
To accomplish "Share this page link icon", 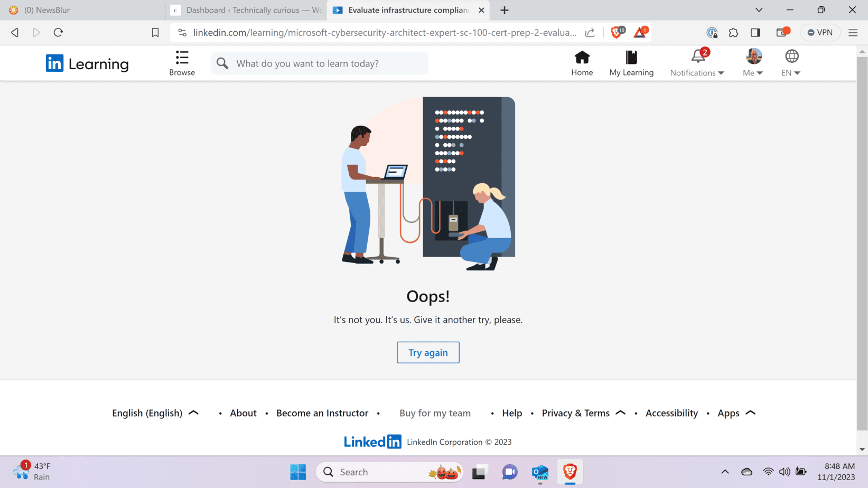I will point(590,33).
